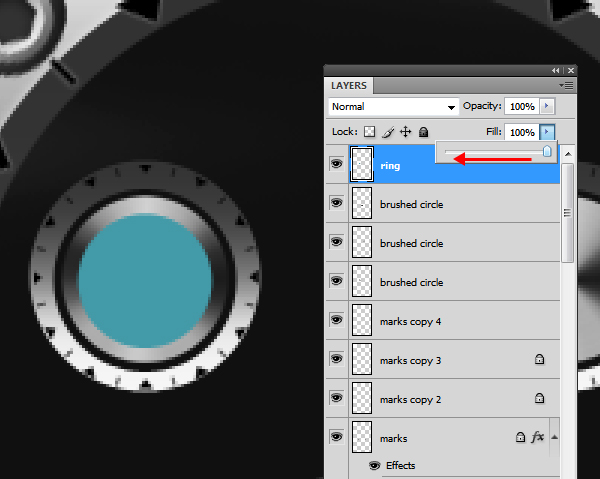Toggle visibility of the marks layer
Viewport: 600px width, 479px height.
pyautogui.click(x=336, y=437)
